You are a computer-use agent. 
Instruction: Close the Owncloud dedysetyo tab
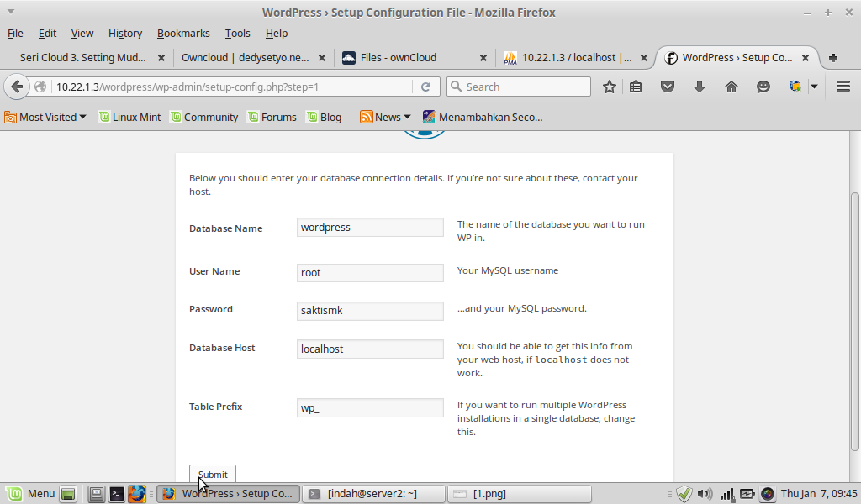pyautogui.click(x=322, y=58)
